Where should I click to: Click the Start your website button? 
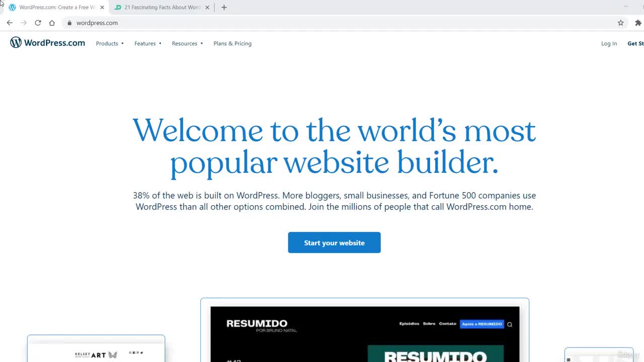tap(334, 242)
